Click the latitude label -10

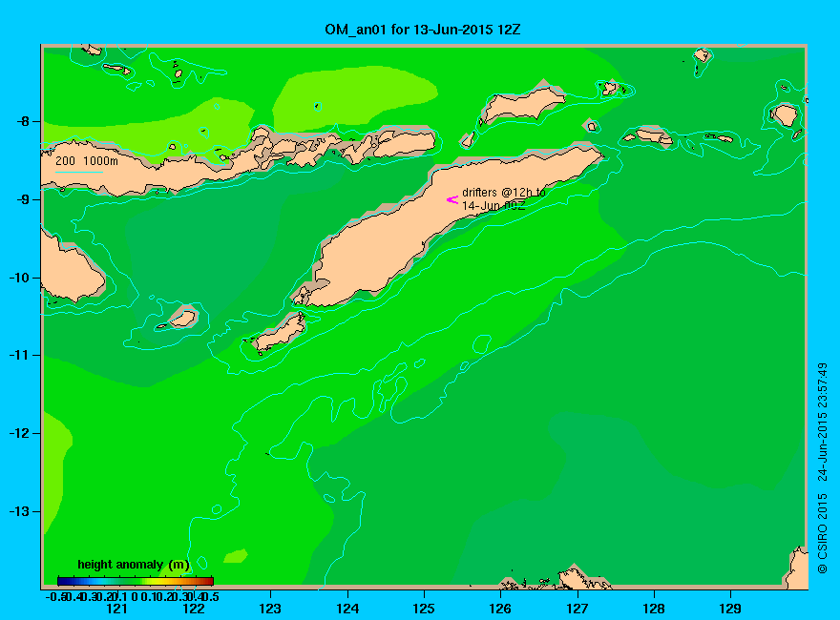point(18,278)
